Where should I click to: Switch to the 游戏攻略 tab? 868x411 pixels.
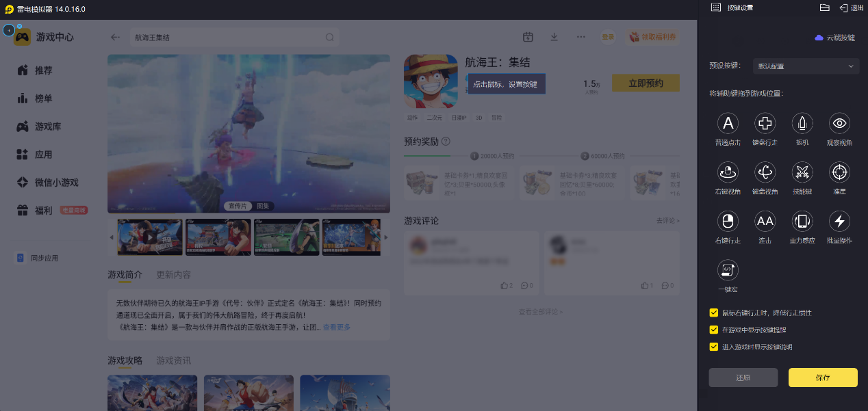tap(125, 360)
